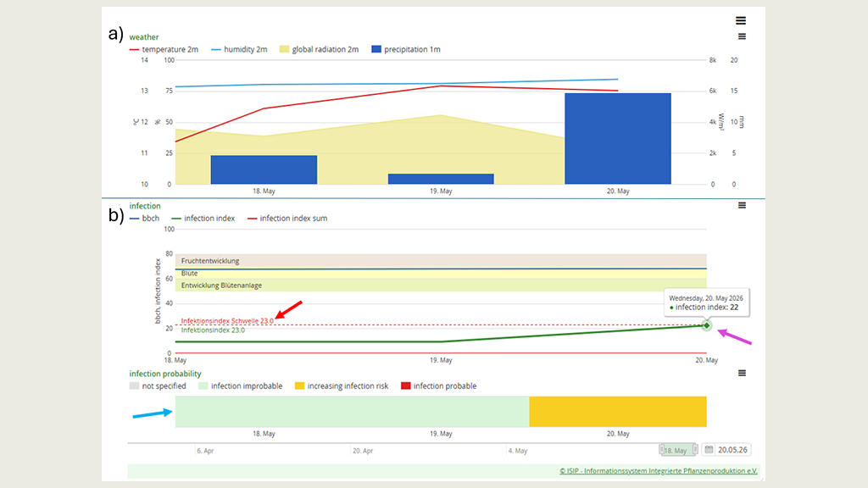Click the left handle of the date navigator
This screenshot has height=488, width=868.
pos(661,449)
